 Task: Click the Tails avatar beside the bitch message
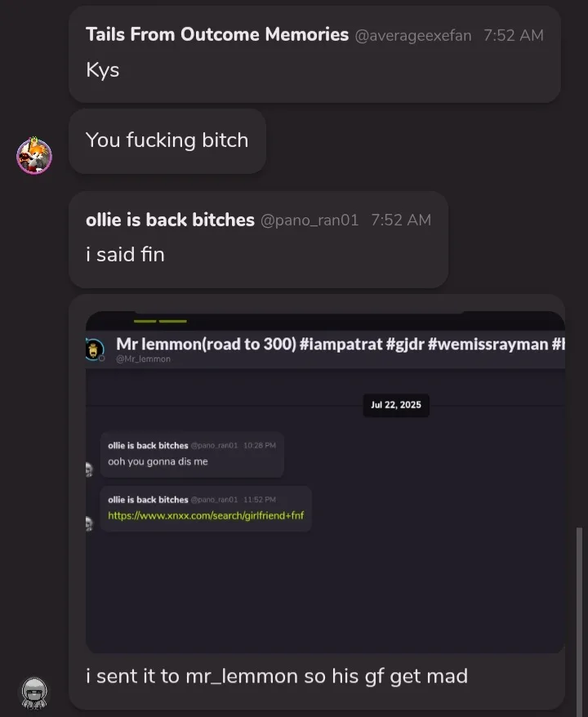34,155
